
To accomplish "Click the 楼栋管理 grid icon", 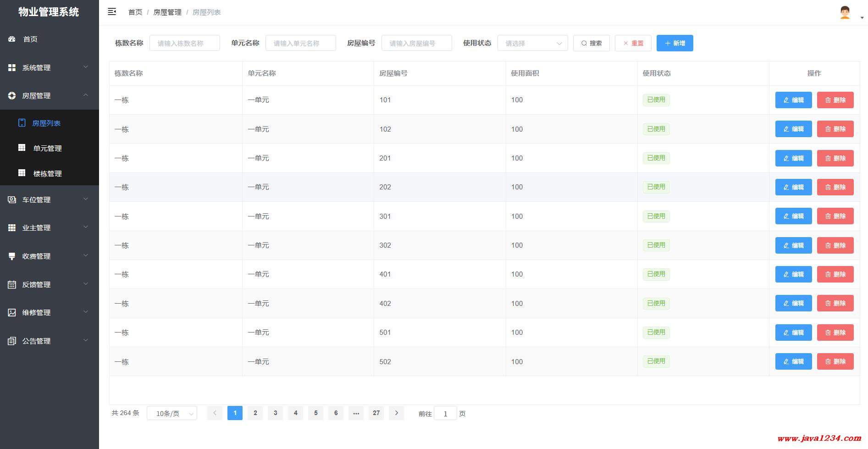I will pos(22,173).
